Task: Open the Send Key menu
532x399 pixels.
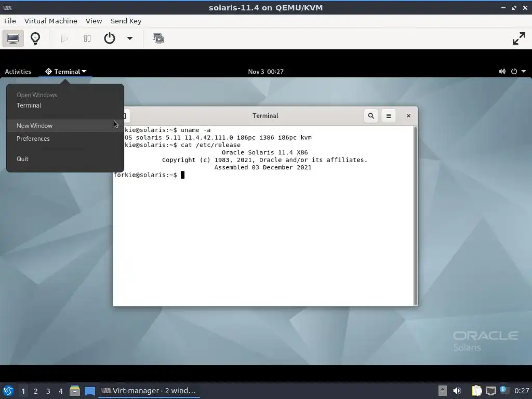Action: (126, 21)
